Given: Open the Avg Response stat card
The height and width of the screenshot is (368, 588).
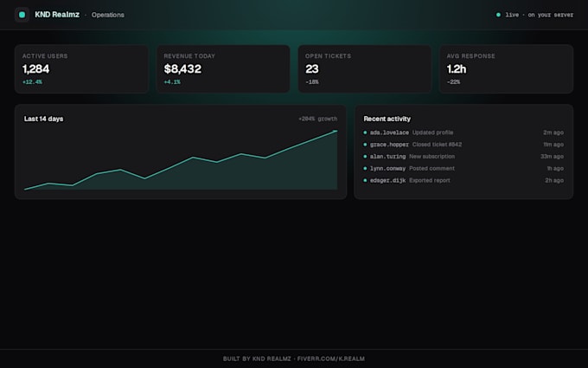Looking at the screenshot, I should tap(506, 69).
